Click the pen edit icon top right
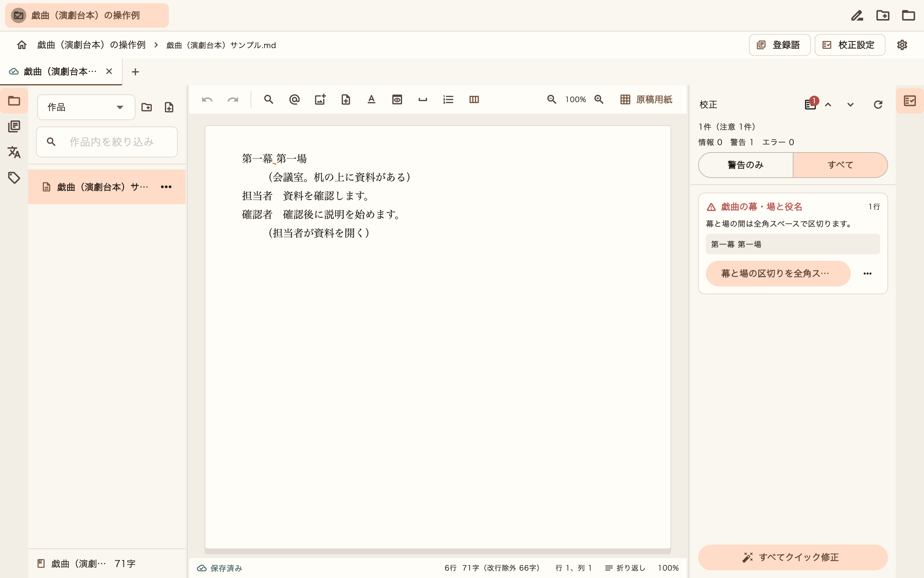Viewport: 924px width, 578px height. tap(857, 16)
